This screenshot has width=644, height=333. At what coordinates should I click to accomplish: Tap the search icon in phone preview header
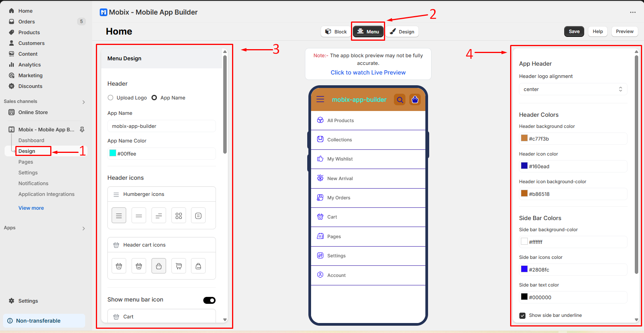coord(400,100)
